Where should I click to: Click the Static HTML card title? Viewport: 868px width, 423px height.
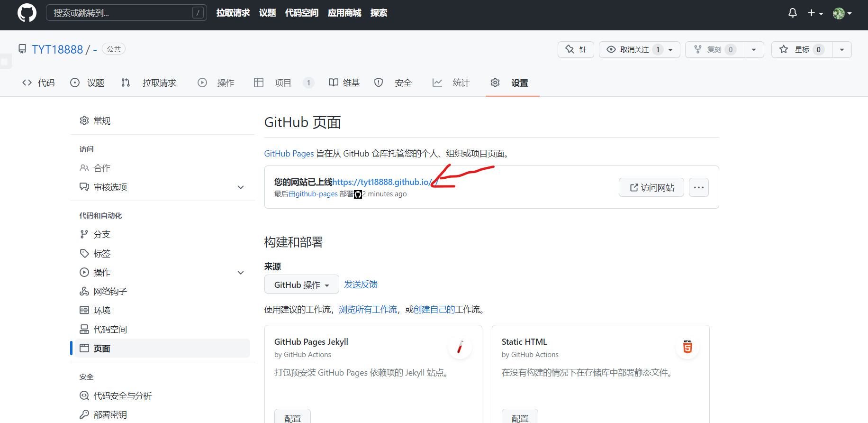(x=524, y=342)
